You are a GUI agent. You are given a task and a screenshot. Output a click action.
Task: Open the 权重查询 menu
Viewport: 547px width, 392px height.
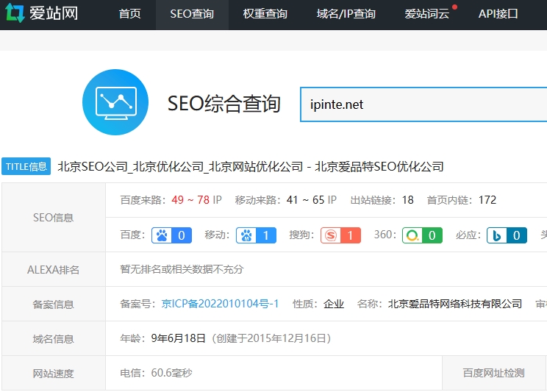265,14
